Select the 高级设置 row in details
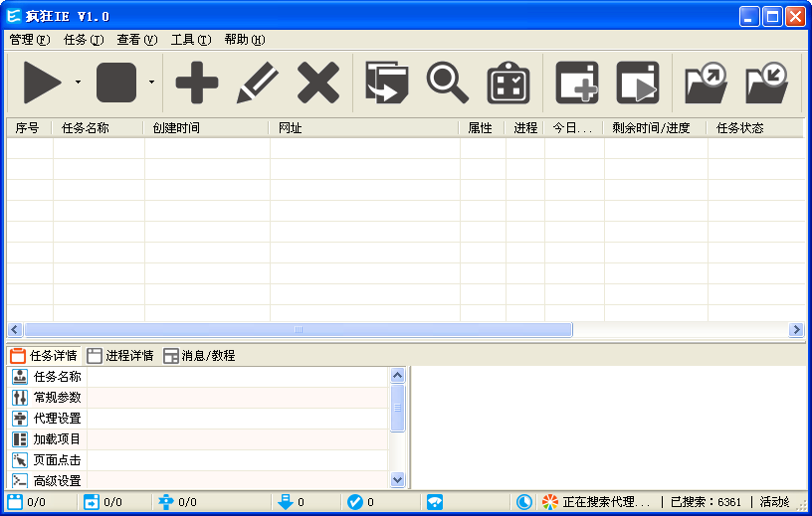This screenshot has width=812, height=516. [199, 480]
